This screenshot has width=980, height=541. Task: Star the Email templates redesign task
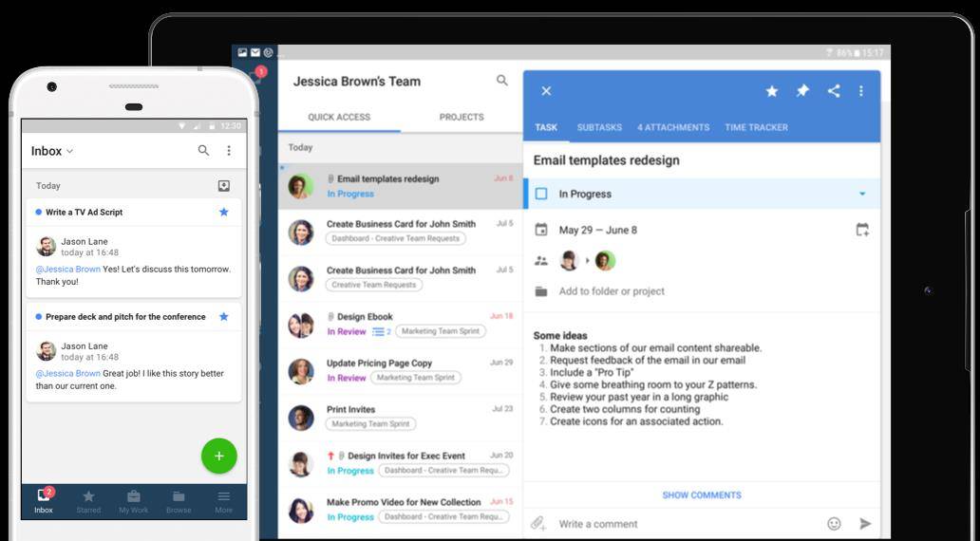(x=772, y=91)
